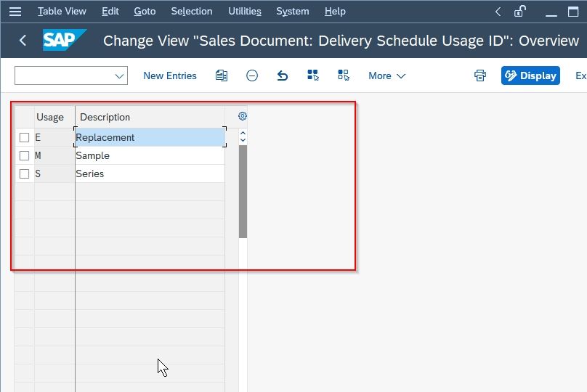587x392 pixels.
Task: Click the usage code M cell
Action: click(54, 155)
